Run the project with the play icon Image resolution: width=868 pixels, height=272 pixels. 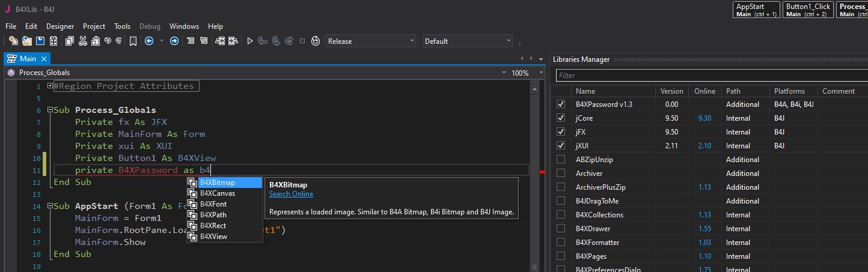click(250, 41)
